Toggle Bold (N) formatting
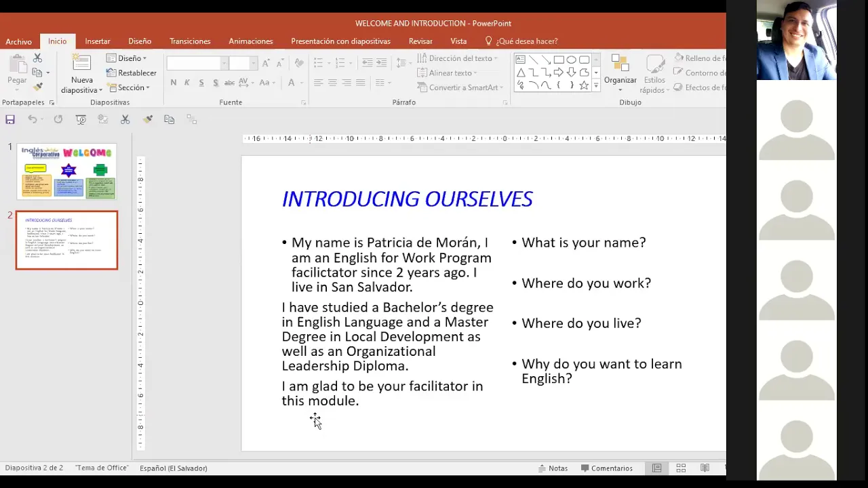The height and width of the screenshot is (488, 868). [x=174, y=83]
